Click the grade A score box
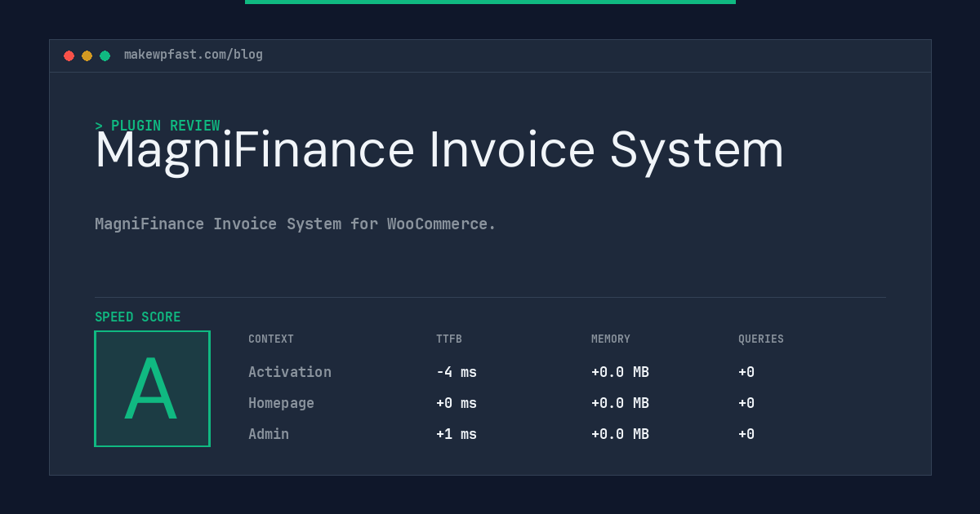 (x=153, y=388)
